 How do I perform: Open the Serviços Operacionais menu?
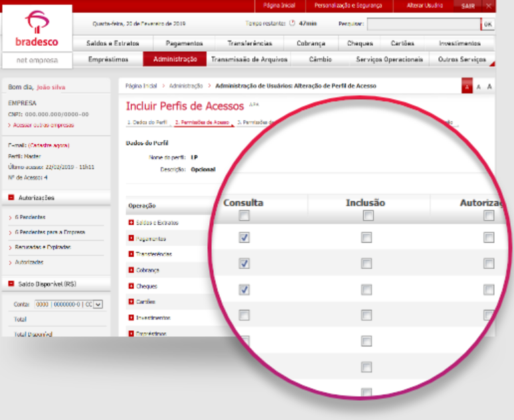(389, 59)
